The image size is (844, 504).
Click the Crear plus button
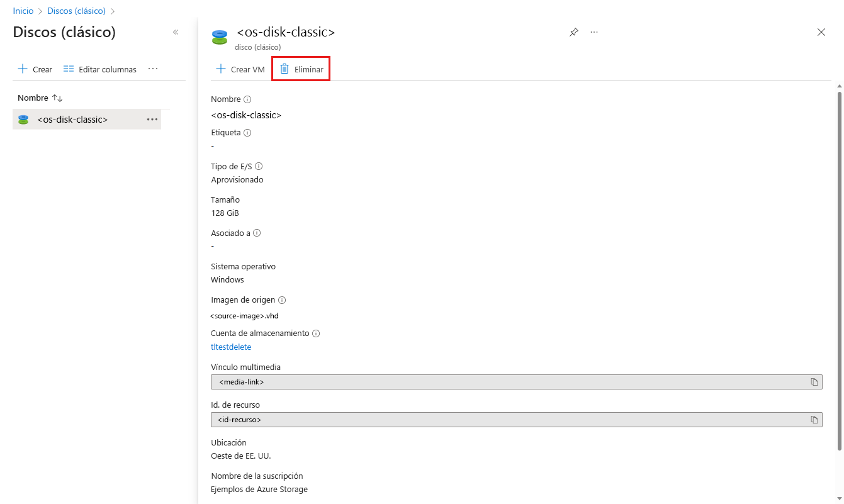click(x=35, y=69)
